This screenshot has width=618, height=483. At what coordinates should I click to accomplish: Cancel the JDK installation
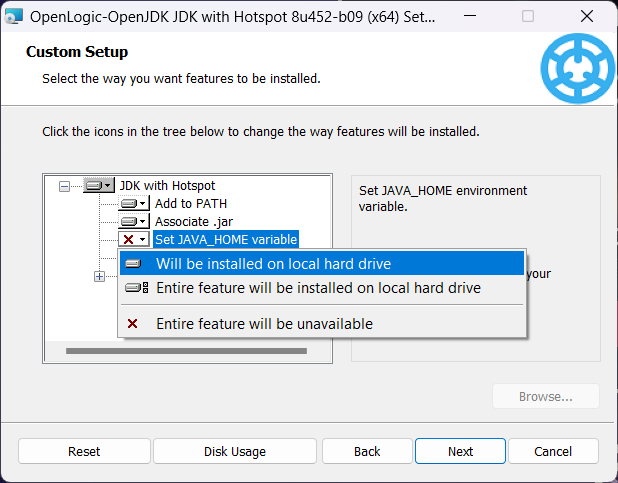(552, 451)
